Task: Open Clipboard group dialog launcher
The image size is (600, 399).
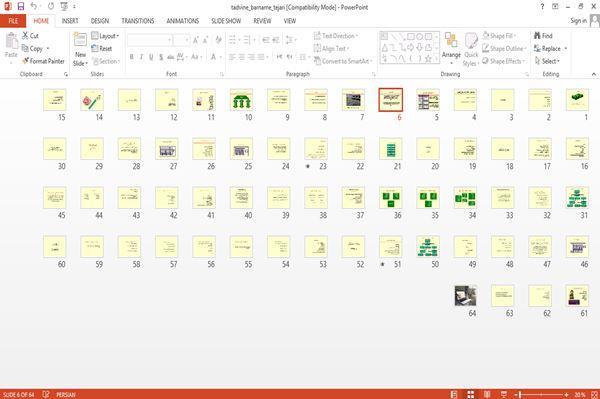Action: (x=66, y=75)
